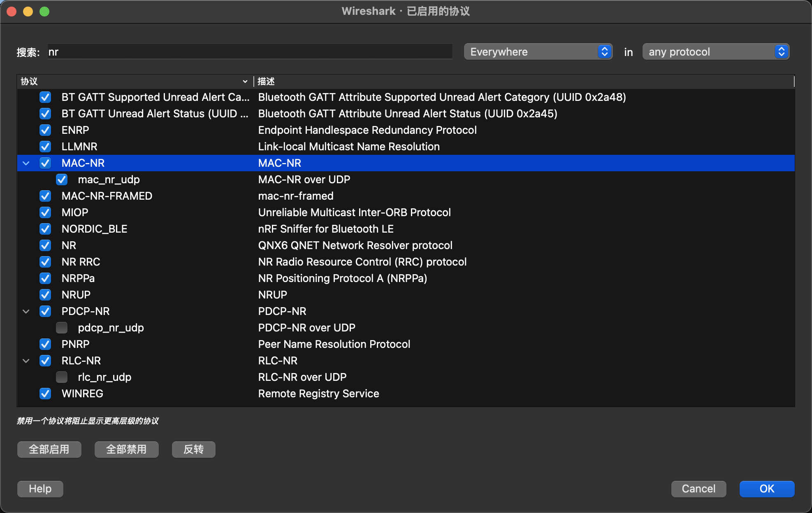Image resolution: width=812 pixels, height=513 pixels.
Task: Click description 'Link-local Multicast Name Resolution'
Action: [x=349, y=147]
